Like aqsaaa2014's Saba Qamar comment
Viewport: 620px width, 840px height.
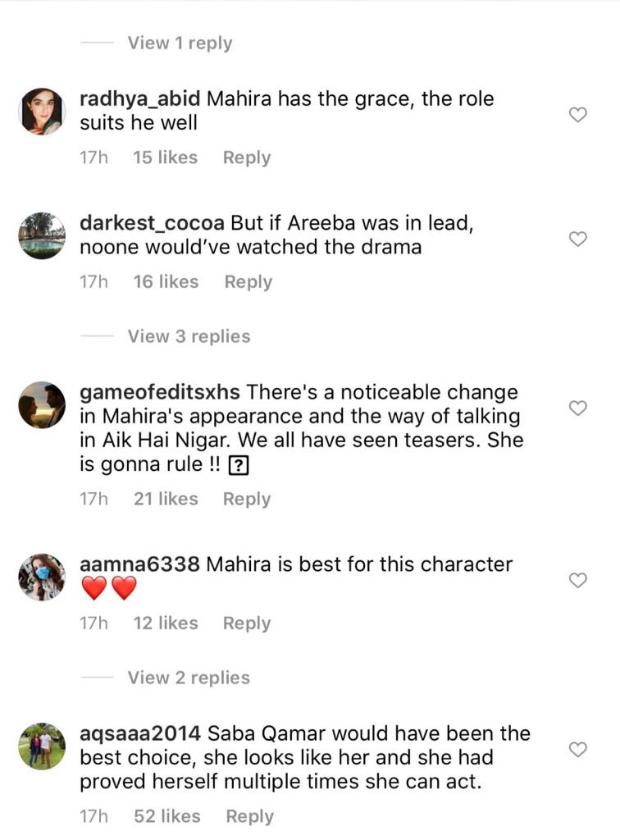(578, 749)
